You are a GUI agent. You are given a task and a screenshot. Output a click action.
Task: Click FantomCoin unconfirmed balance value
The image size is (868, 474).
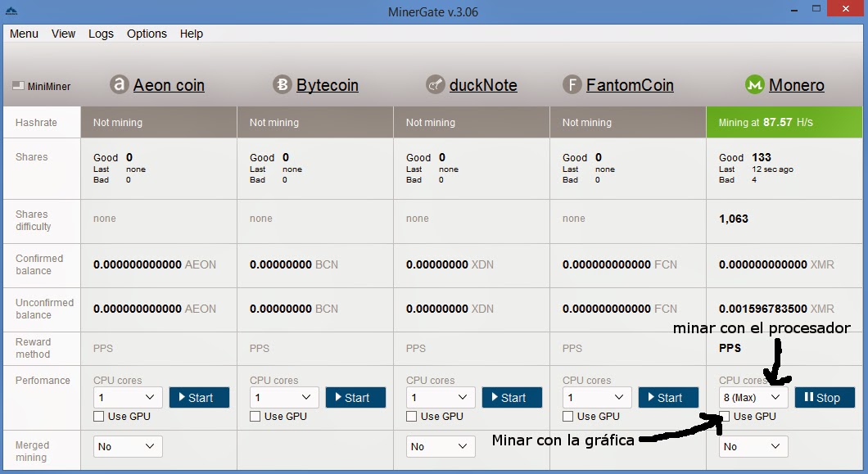pyautogui.click(x=619, y=309)
